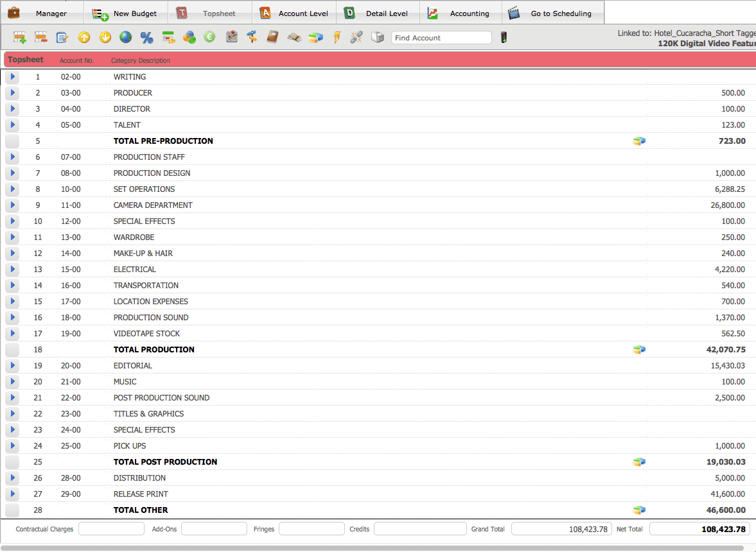Click the colored overlapping spheres icon
The width and height of the screenshot is (756, 552).
189,37
